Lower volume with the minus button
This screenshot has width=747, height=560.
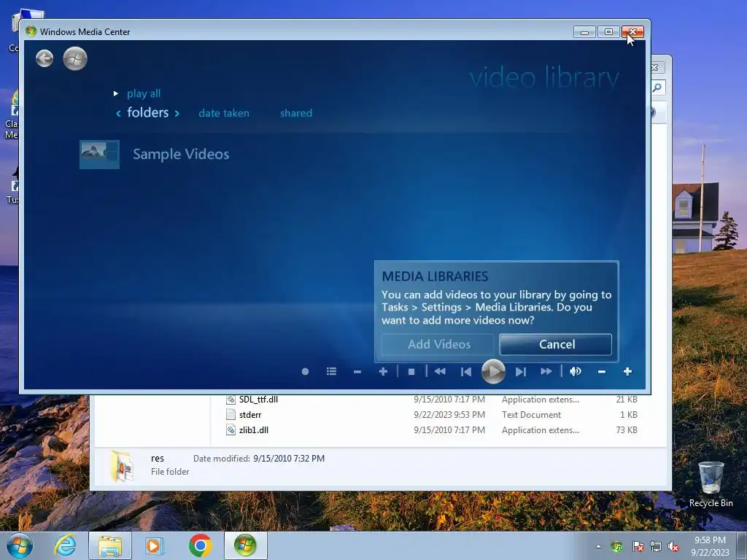[x=602, y=371]
